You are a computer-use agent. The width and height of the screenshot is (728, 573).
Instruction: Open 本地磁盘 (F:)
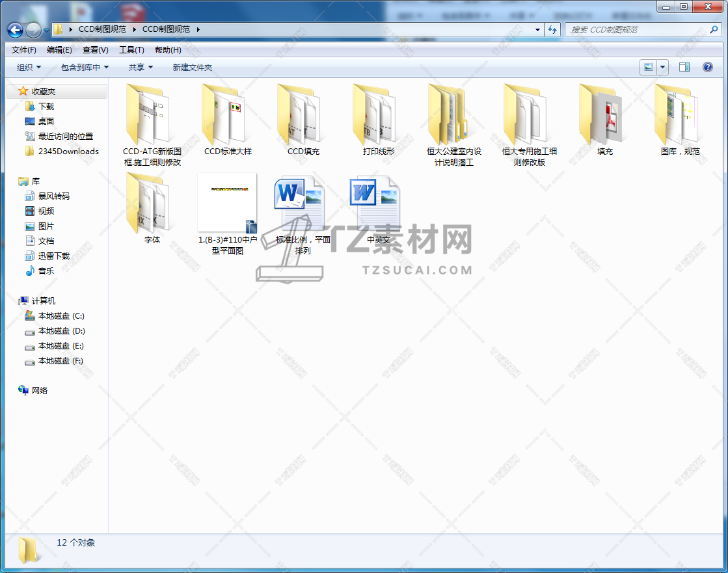point(61,360)
